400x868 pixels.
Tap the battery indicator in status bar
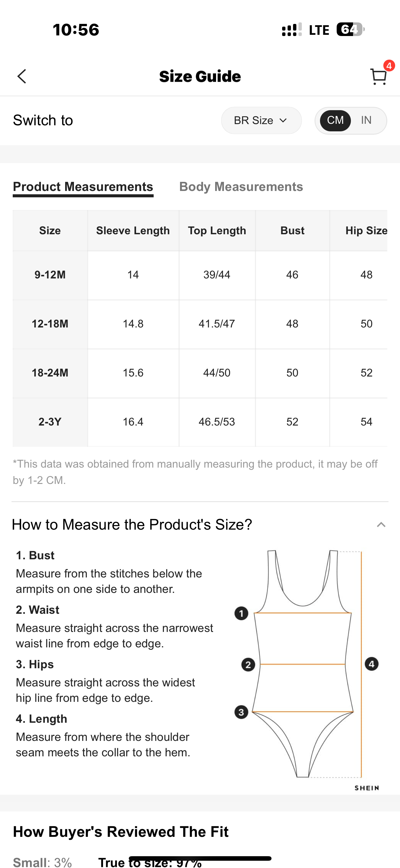tap(350, 29)
